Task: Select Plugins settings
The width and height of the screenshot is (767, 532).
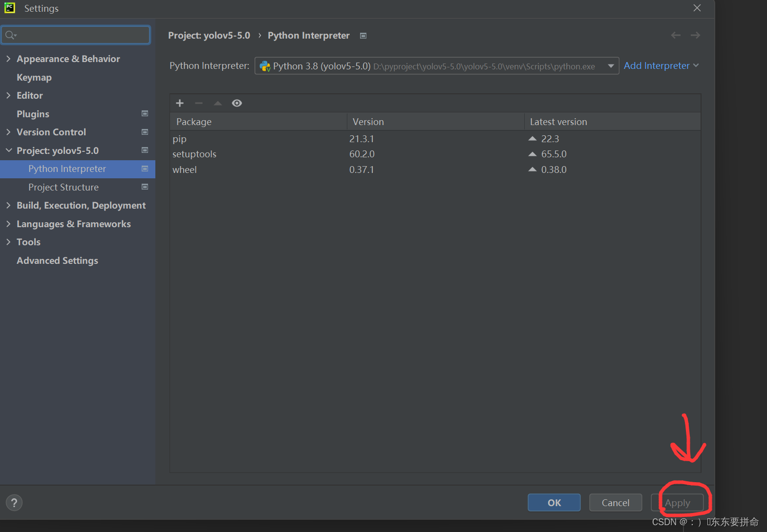Action: coord(33,114)
